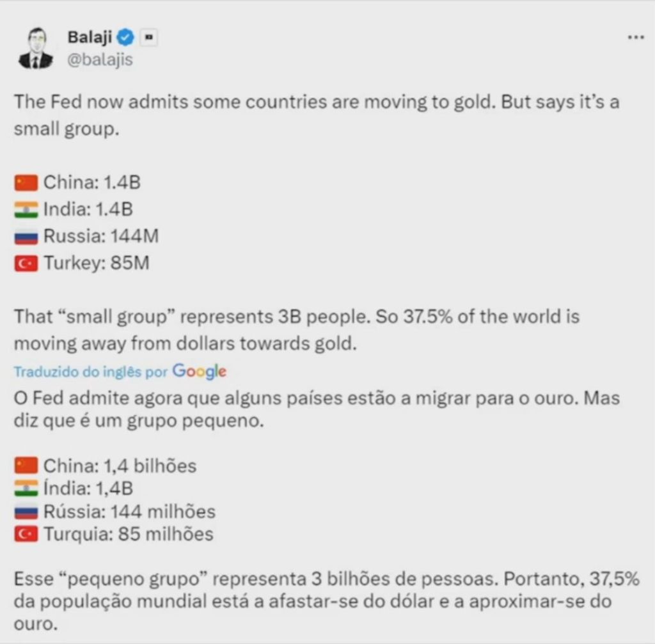Open Balaji's profile avatar picture
The width and height of the screenshot is (655, 644).
click(35, 47)
